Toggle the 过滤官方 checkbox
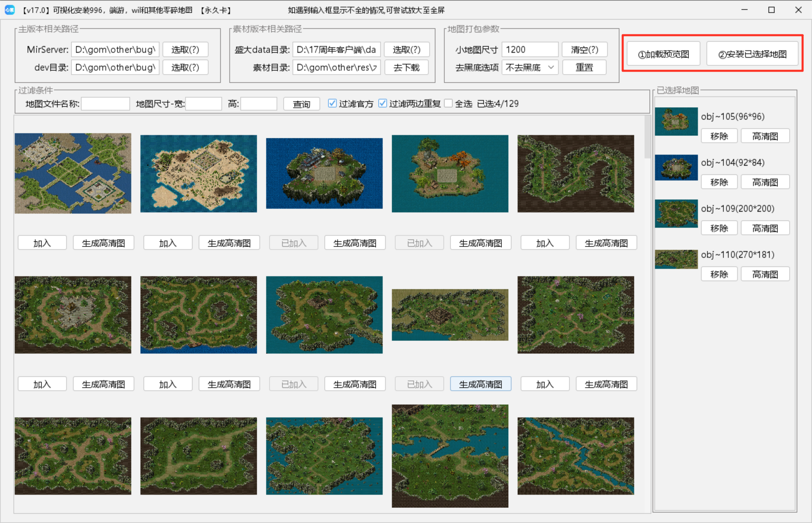 pos(332,104)
